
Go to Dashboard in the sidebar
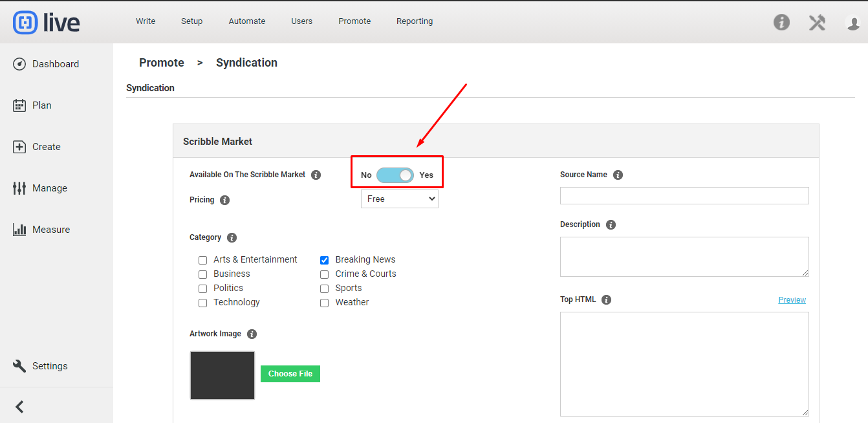46,64
